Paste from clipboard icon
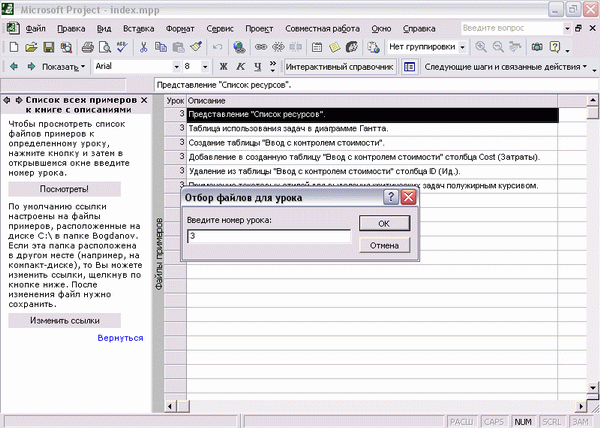The image size is (600, 428). (178, 47)
